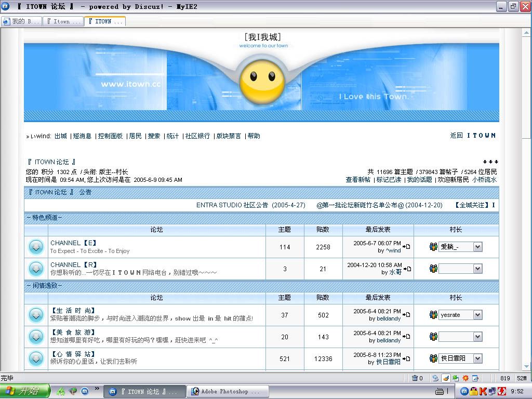Go to last post in CHANNEL【E】 row
The height and width of the screenshot is (399, 532).
406,246
